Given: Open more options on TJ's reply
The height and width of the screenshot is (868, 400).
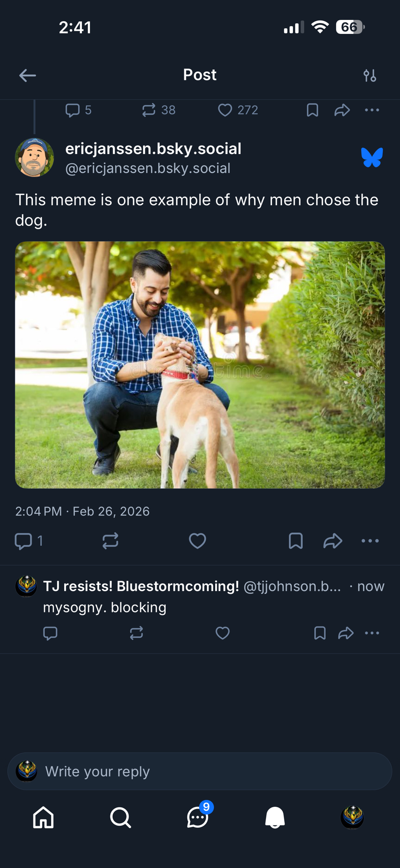Looking at the screenshot, I should coord(372,633).
